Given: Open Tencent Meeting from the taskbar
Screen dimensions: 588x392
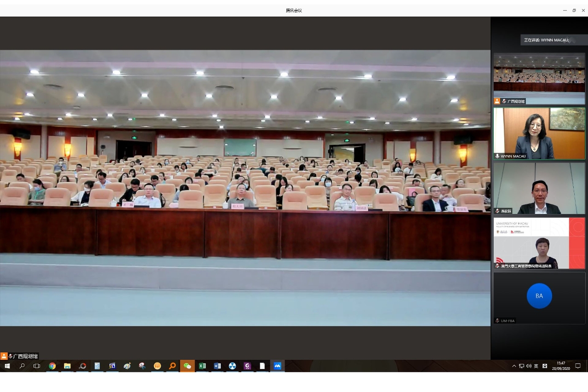Looking at the screenshot, I should point(277,366).
